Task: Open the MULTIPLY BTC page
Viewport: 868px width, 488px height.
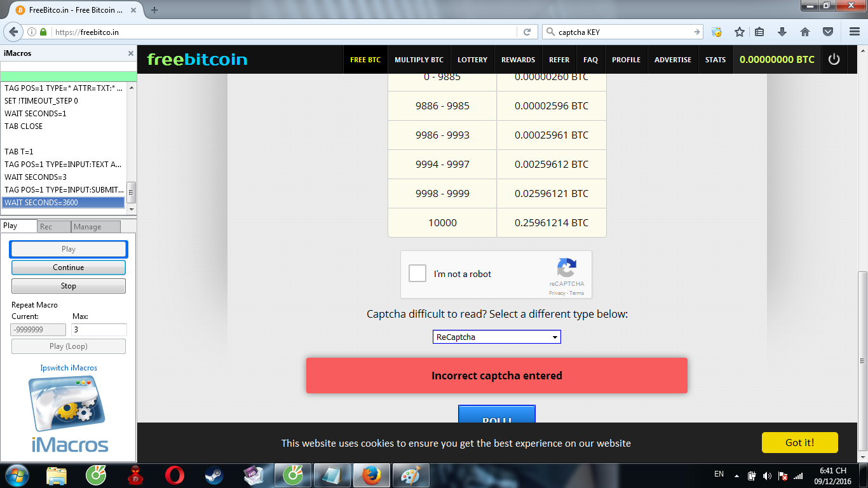Action: pos(419,59)
